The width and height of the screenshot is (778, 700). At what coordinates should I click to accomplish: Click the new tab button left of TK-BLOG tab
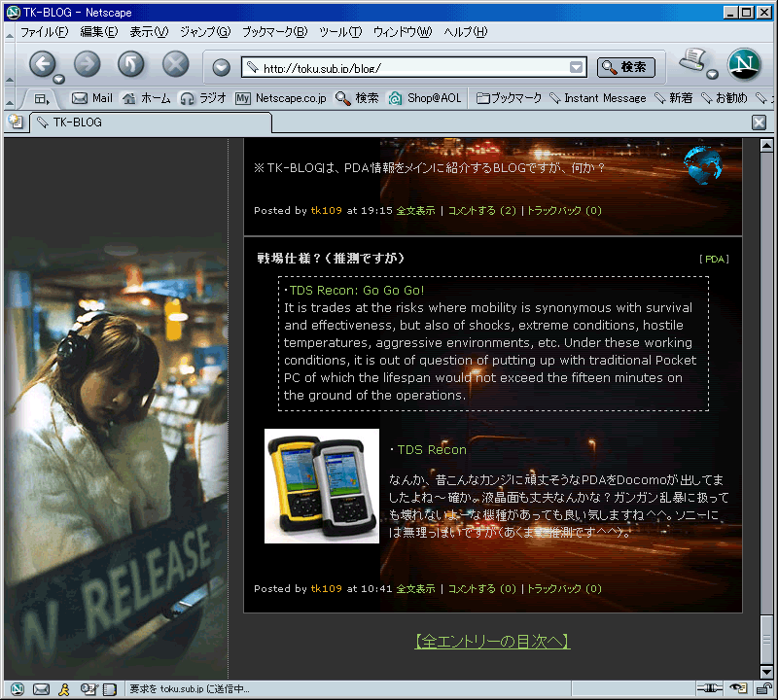point(16,122)
